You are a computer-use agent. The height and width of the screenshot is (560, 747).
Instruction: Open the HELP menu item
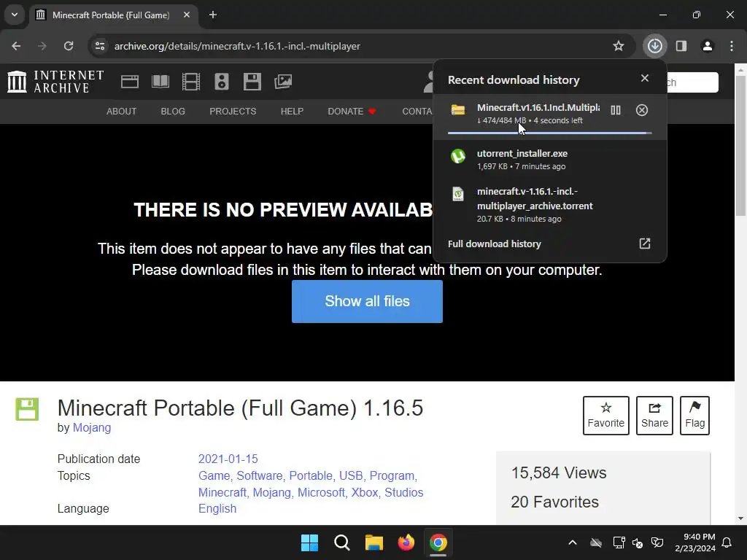point(292,112)
